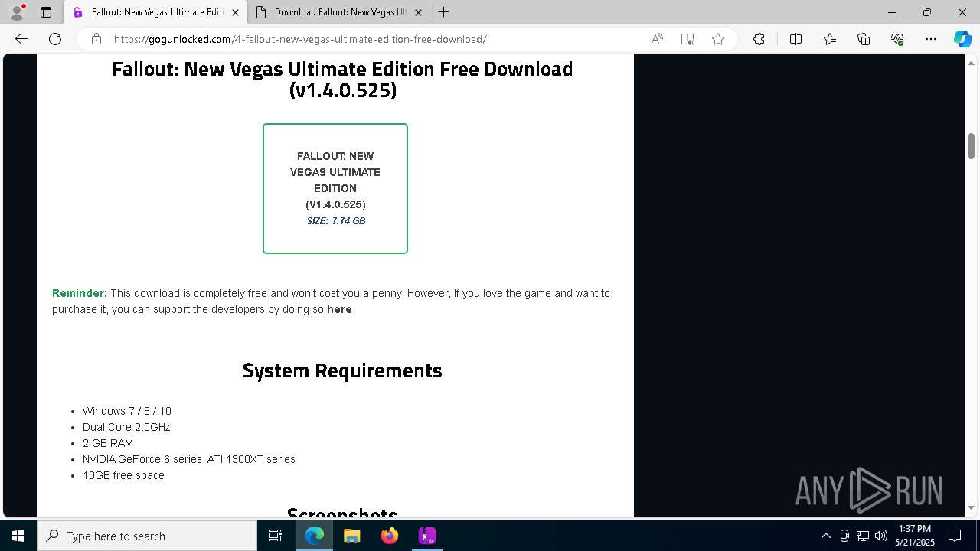Select the NVIDIA GeForce 6 series line
980x551 pixels.
[189, 459]
